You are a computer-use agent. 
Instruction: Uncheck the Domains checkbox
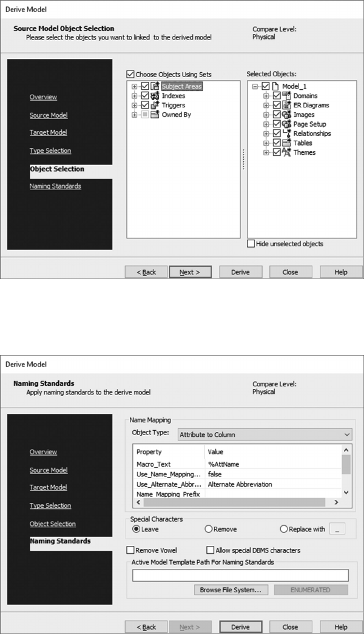(277, 96)
